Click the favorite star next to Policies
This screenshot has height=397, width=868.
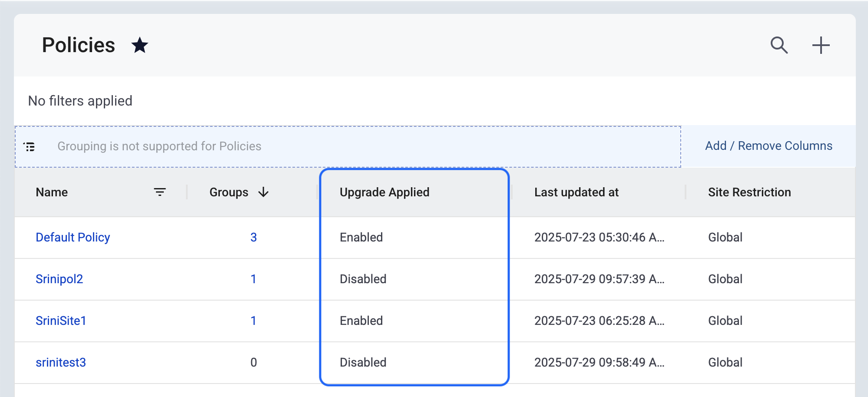tap(139, 45)
